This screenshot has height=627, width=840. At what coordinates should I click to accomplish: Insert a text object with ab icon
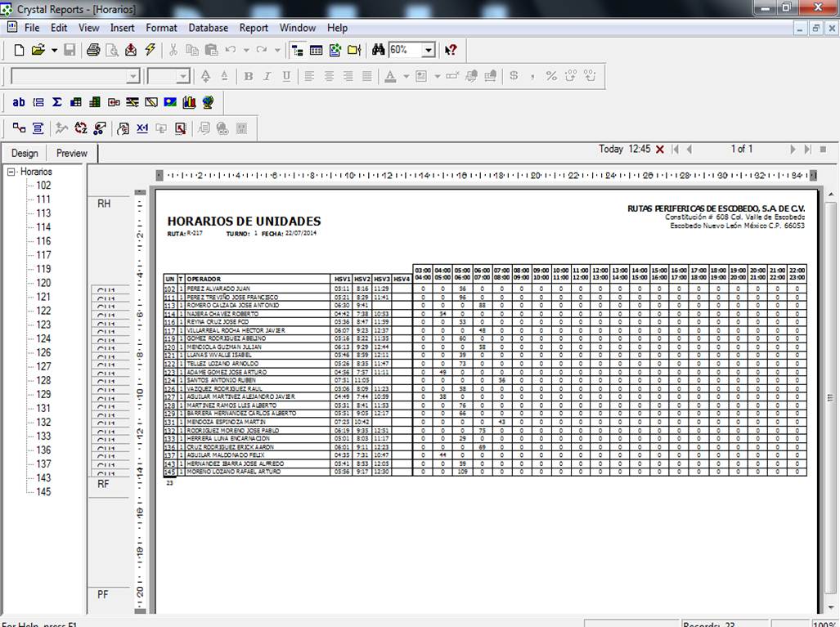point(19,101)
